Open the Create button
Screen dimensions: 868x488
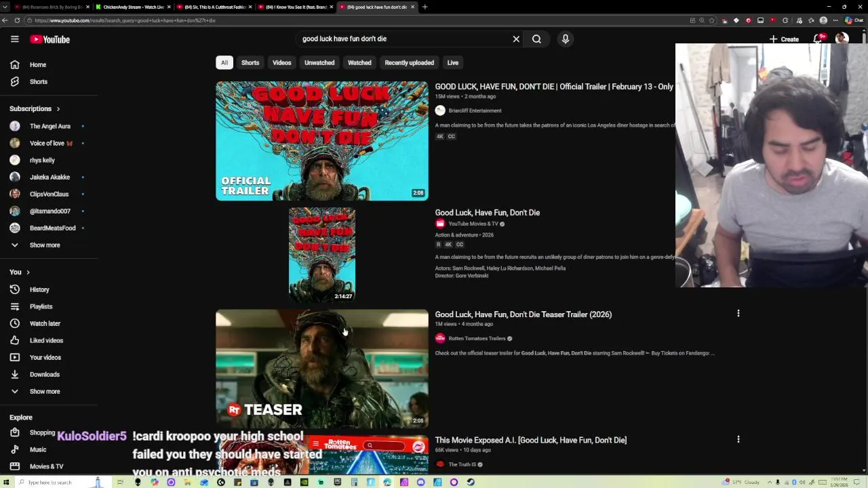(x=784, y=39)
